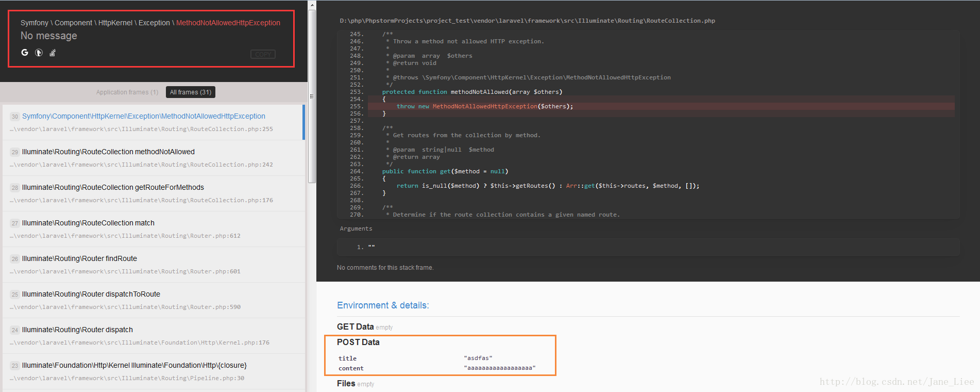Select frame 25 Router dispatchToRoute
The height and width of the screenshot is (392, 980).
coord(154,300)
